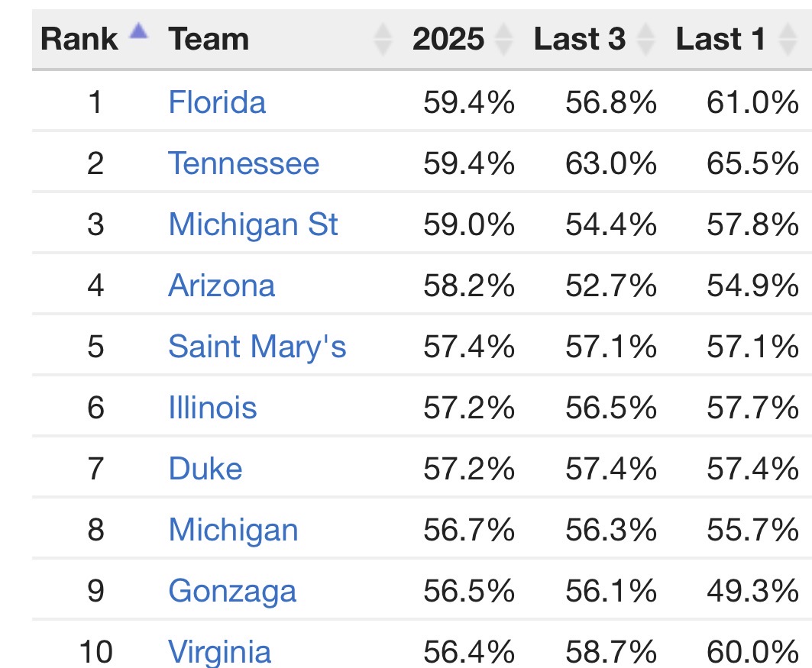Visit the Duke team page
The width and height of the screenshot is (812, 668).
pyautogui.click(x=205, y=469)
